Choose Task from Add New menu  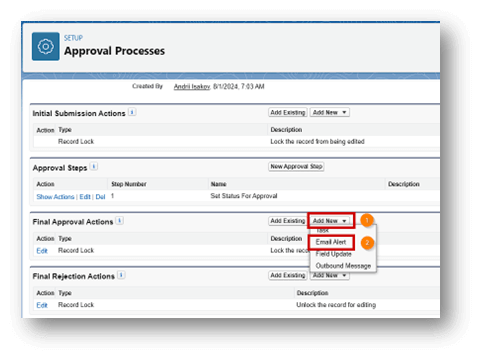click(323, 230)
